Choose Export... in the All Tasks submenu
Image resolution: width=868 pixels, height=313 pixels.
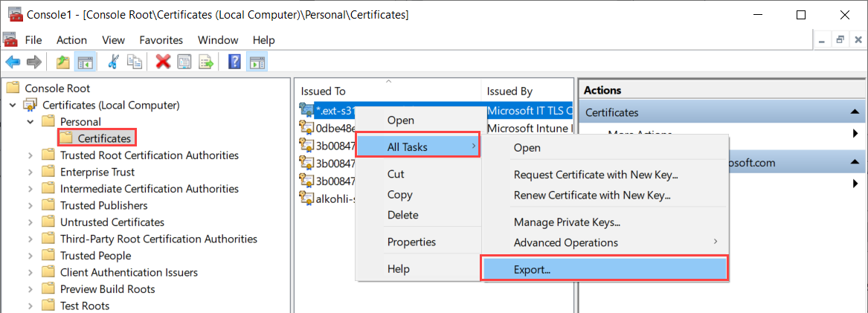pos(604,269)
